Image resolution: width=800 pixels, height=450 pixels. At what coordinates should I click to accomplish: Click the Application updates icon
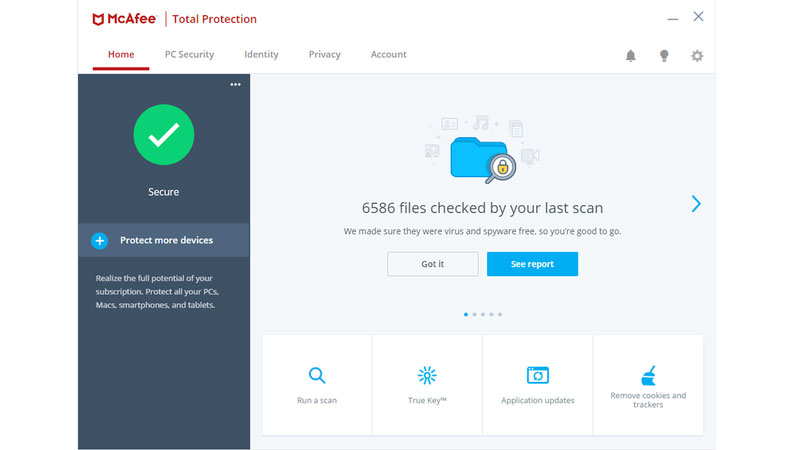point(538,376)
